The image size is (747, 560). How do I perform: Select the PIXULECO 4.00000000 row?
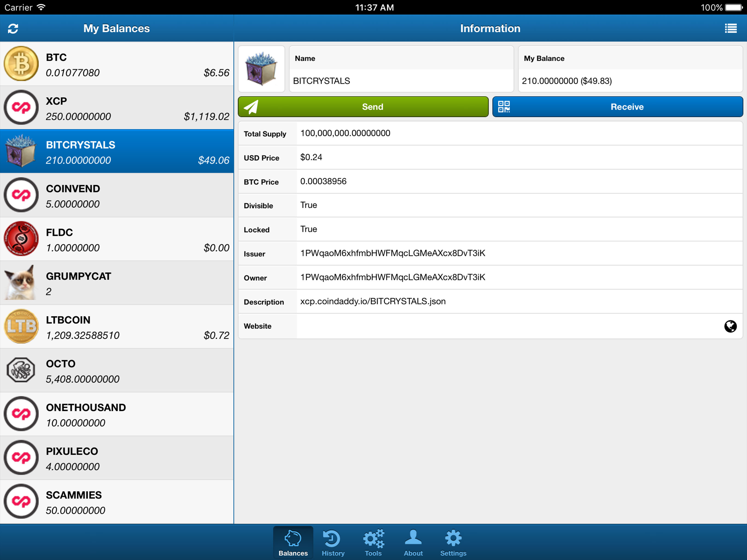pos(117,458)
